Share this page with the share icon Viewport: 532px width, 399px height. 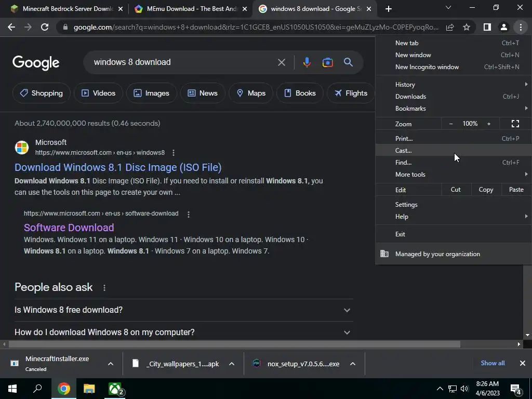[450, 27]
